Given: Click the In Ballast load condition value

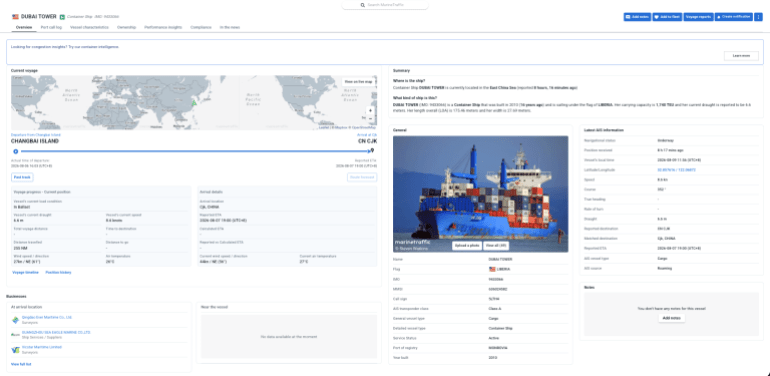Looking at the screenshot, I should click(x=22, y=207).
